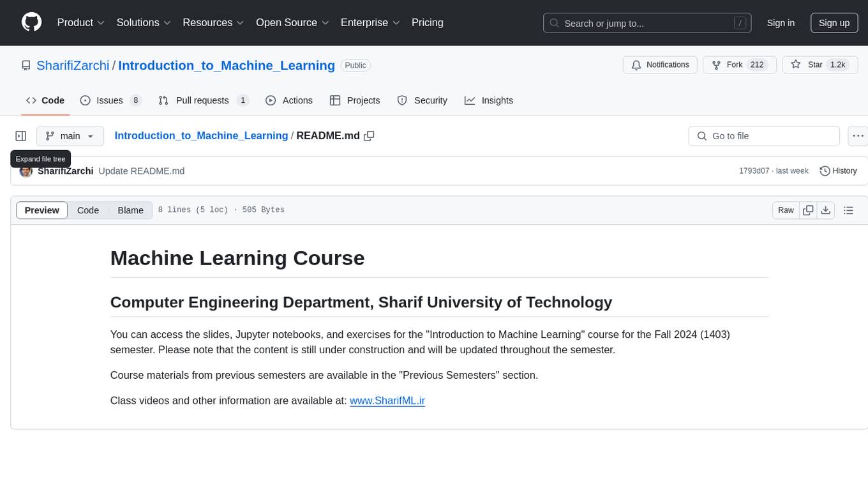Switch to Preview view
The image size is (868, 488).
(42, 210)
